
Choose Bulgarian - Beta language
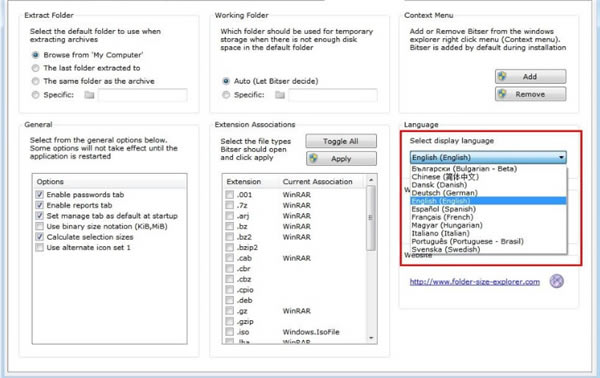[488, 169]
